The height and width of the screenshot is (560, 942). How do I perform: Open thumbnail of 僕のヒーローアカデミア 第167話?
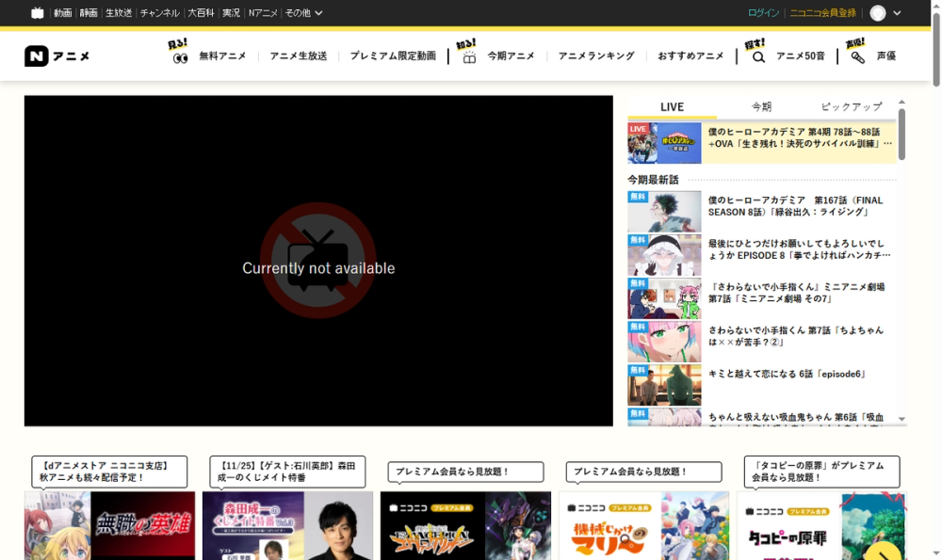[664, 211]
